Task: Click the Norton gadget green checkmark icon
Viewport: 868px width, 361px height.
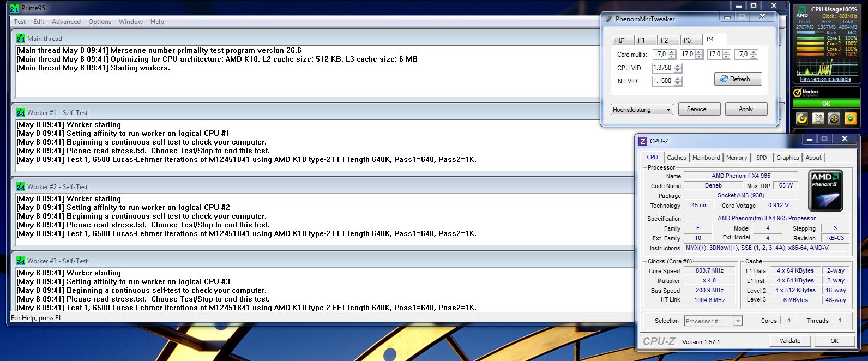Action: [x=850, y=118]
